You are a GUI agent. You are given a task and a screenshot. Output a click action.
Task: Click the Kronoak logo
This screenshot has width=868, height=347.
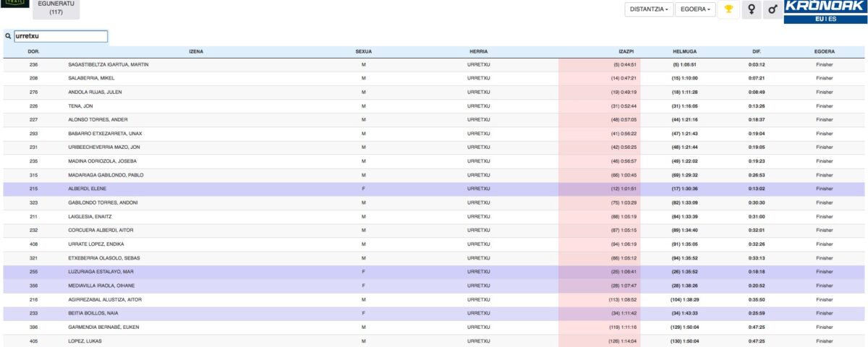[x=825, y=7]
